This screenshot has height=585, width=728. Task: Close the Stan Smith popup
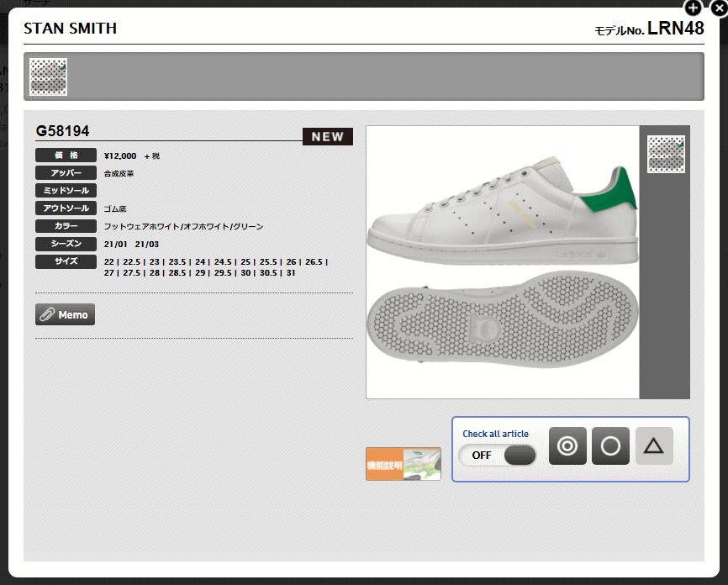tap(720, 8)
